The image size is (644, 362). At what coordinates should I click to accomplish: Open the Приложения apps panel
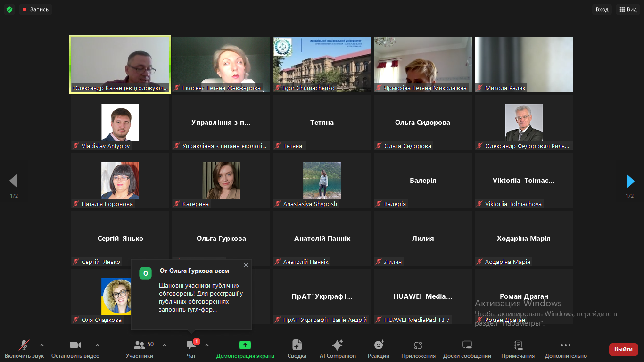click(x=418, y=349)
